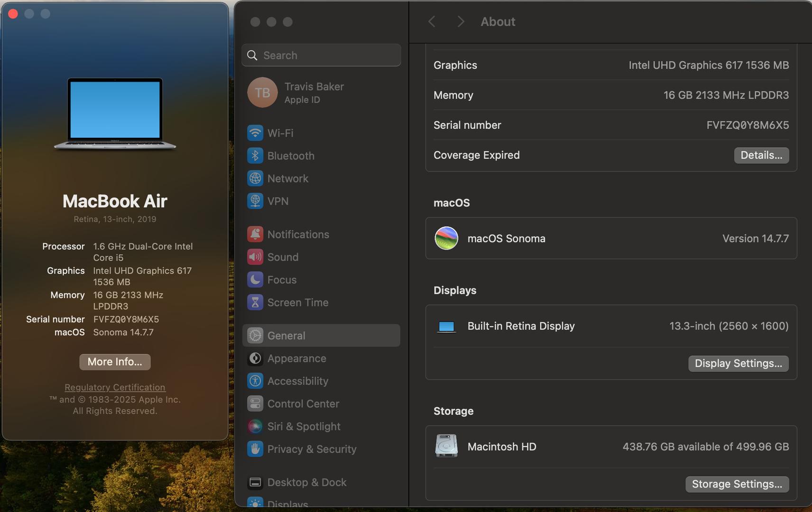
Task: Click the Search field in sidebar
Action: [x=321, y=55]
